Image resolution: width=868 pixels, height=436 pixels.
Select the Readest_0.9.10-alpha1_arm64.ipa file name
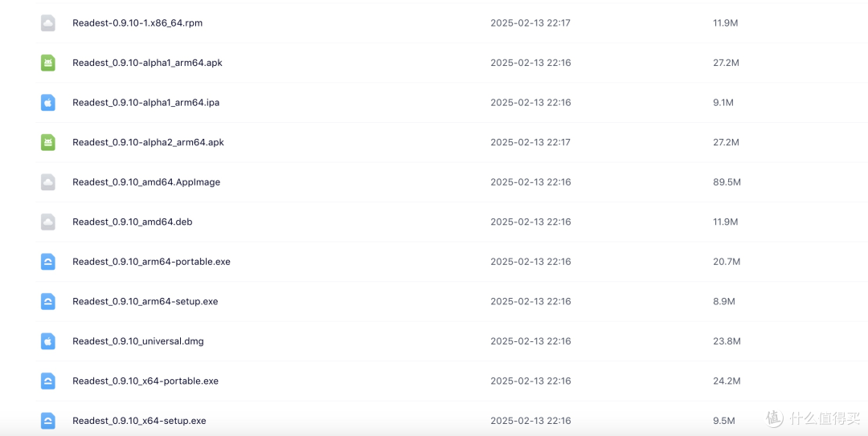click(x=145, y=103)
